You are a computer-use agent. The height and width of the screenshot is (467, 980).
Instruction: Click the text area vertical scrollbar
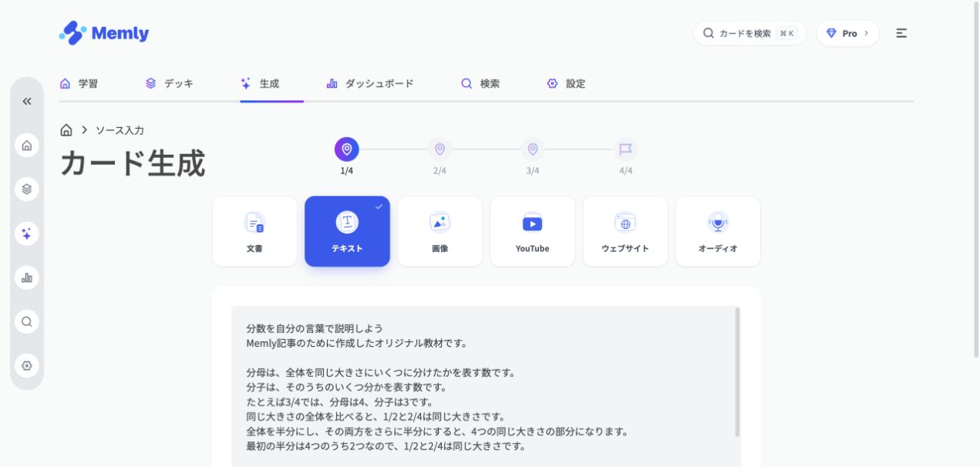click(738, 372)
